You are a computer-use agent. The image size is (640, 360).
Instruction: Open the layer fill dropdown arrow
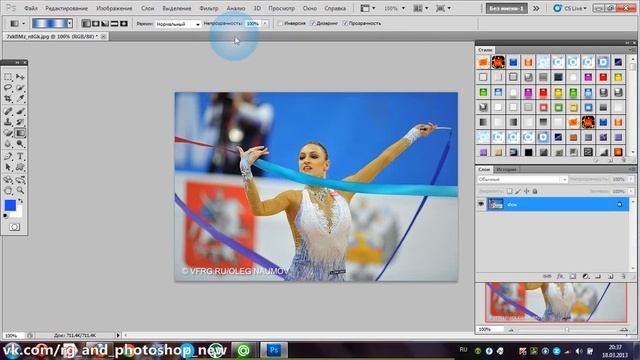click(631, 191)
